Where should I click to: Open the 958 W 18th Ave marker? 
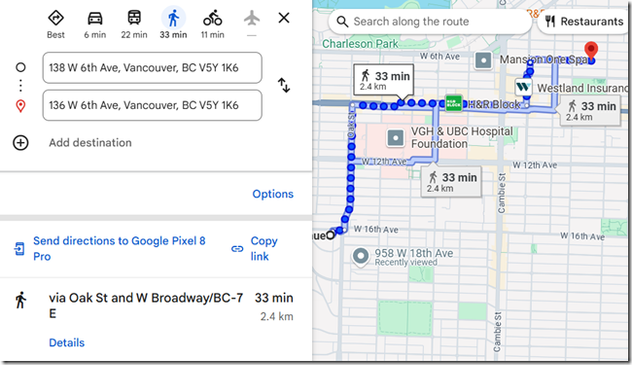[361, 257]
